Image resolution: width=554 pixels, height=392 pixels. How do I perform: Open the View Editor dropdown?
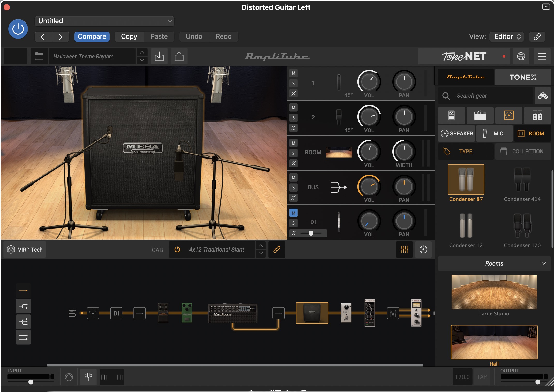coord(507,36)
